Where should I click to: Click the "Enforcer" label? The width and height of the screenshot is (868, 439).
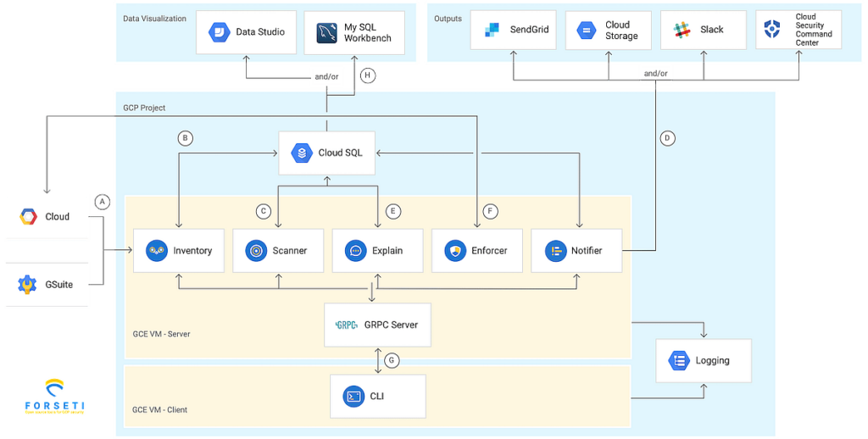pyautogui.click(x=489, y=251)
